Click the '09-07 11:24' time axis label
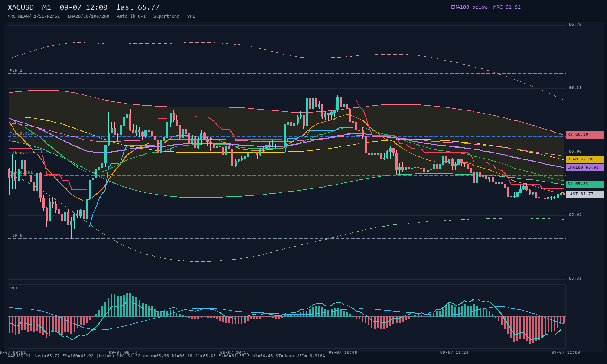The width and height of the screenshot is (607, 364). tap(454, 352)
